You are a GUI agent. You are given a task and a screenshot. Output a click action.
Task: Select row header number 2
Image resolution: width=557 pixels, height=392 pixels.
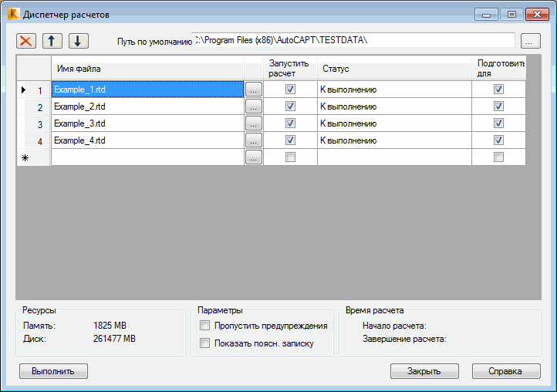(x=34, y=106)
